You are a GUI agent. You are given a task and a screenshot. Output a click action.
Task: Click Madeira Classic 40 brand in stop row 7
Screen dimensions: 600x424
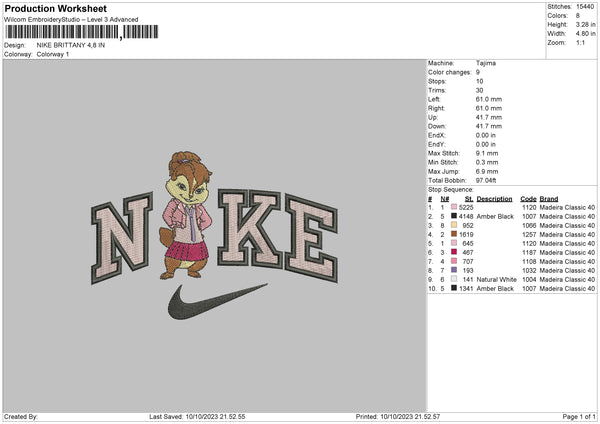[x=567, y=261]
